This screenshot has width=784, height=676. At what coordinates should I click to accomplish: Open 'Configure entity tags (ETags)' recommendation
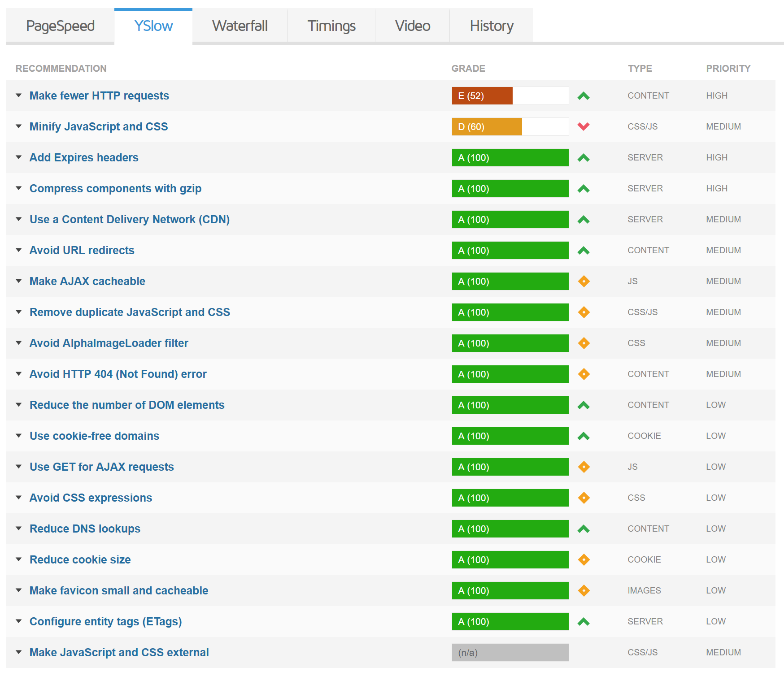[x=105, y=621]
